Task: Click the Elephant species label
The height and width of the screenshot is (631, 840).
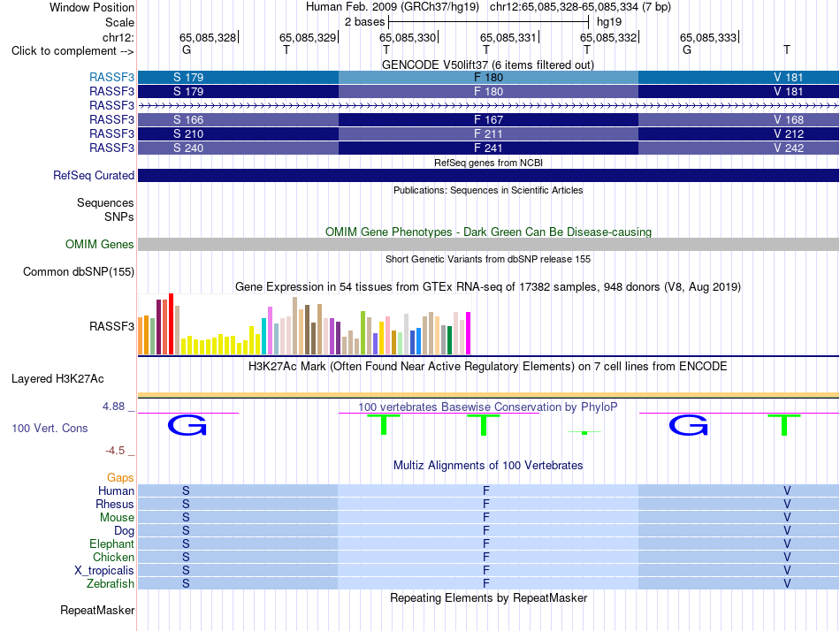Action: coord(111,544)
